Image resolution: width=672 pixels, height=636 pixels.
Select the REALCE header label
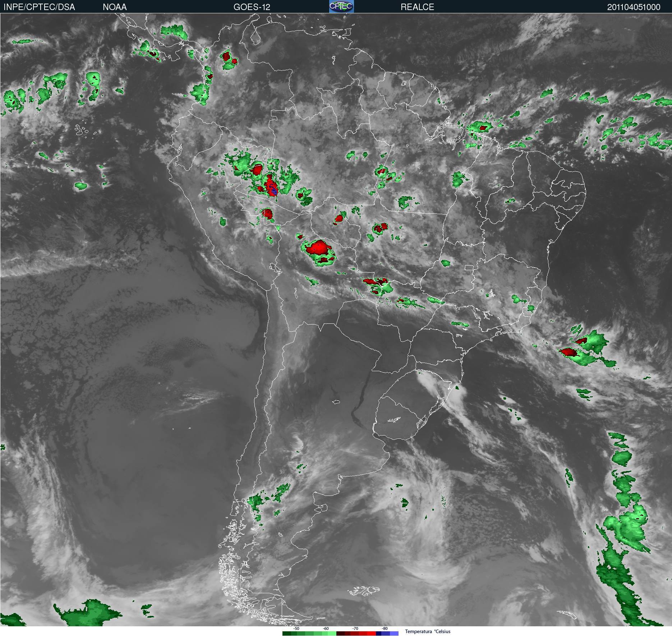417,7
